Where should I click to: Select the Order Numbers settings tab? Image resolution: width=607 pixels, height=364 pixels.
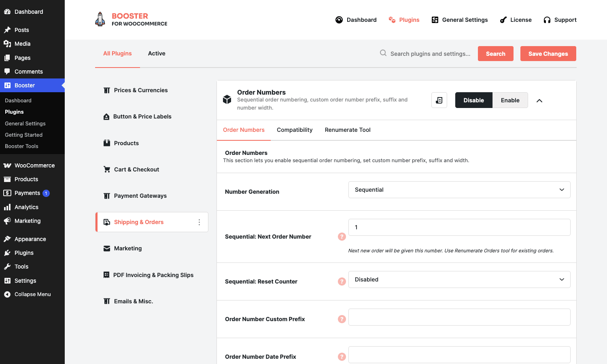(244, 130)
